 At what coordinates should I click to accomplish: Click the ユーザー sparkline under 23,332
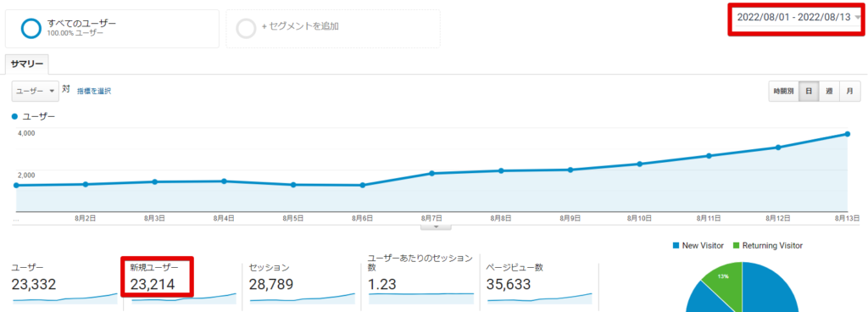pyautogui.click(x=64, y=298)
